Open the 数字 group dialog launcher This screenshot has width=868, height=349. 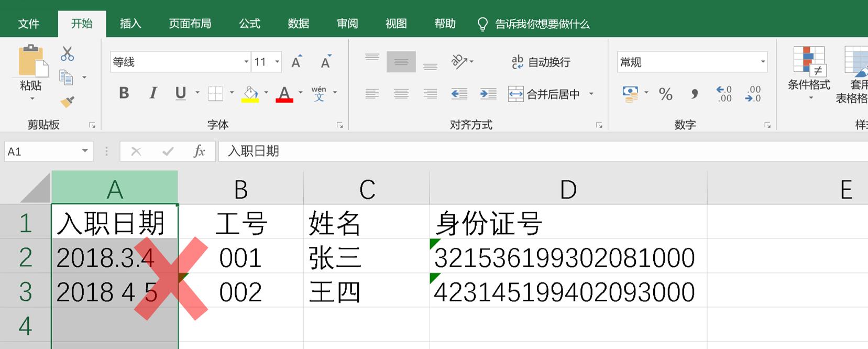[x=767, y=125]
